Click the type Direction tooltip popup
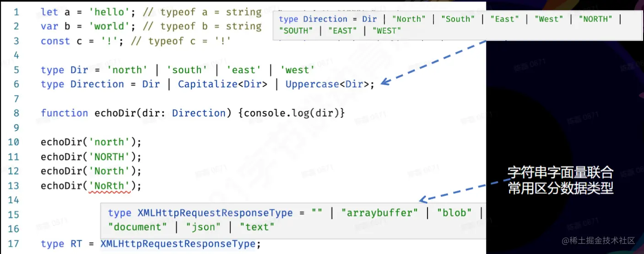This screenshot has width=644, height=254. (379, 25)
